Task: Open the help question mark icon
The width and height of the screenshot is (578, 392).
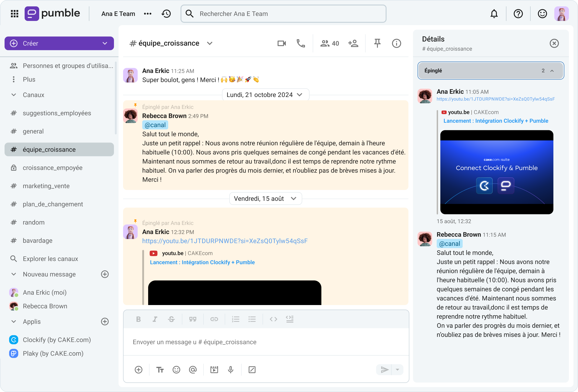Action: (x=518, y=14)
